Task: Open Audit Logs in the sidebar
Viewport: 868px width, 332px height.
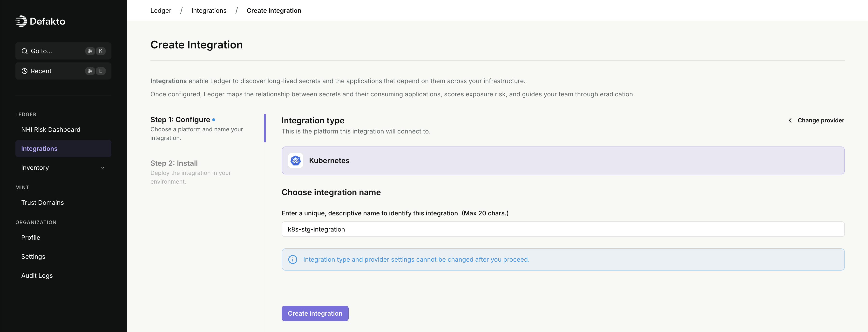Action: (63, 275)
